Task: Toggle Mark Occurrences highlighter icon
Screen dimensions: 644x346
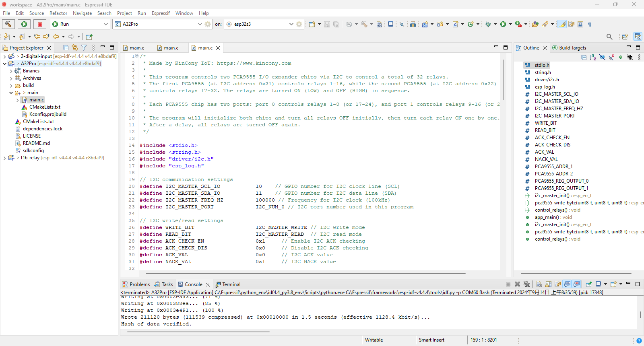Action: [x=562, y=24]
